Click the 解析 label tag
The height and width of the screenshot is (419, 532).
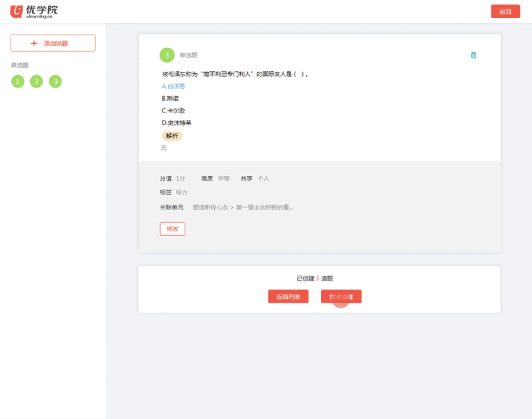click(172, 136)
